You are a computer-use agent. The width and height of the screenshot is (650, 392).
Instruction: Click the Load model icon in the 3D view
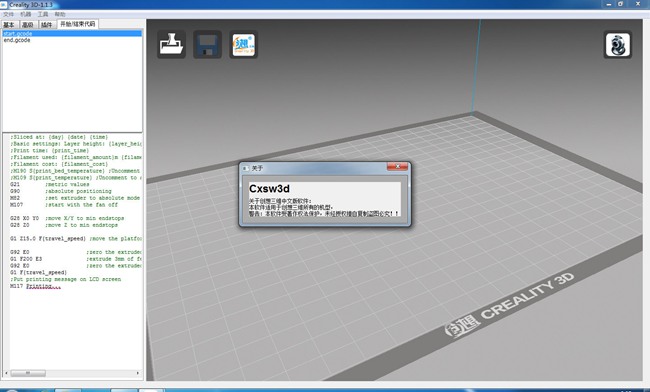(x=171, y=44)
